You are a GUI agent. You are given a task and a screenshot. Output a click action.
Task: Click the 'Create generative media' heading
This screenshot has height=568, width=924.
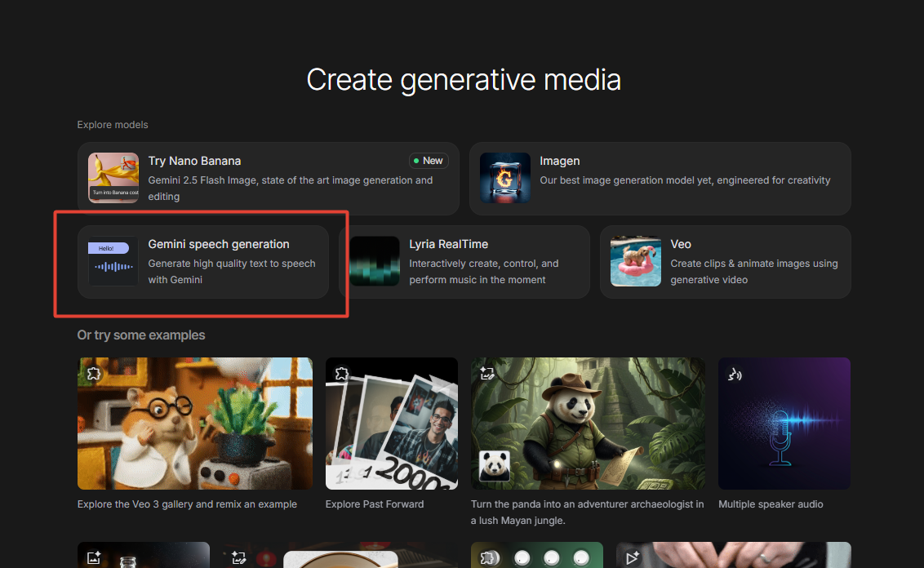(464, 80)
